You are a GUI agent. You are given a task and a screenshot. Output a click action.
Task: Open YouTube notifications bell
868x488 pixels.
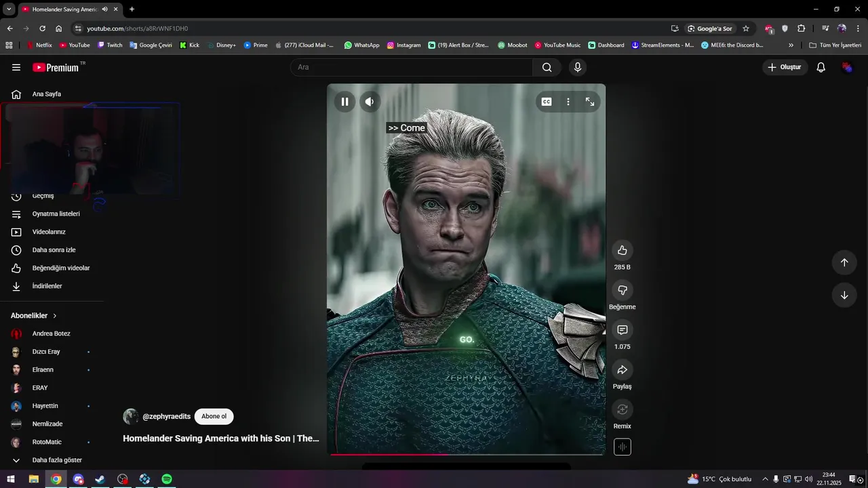[821, 67]
